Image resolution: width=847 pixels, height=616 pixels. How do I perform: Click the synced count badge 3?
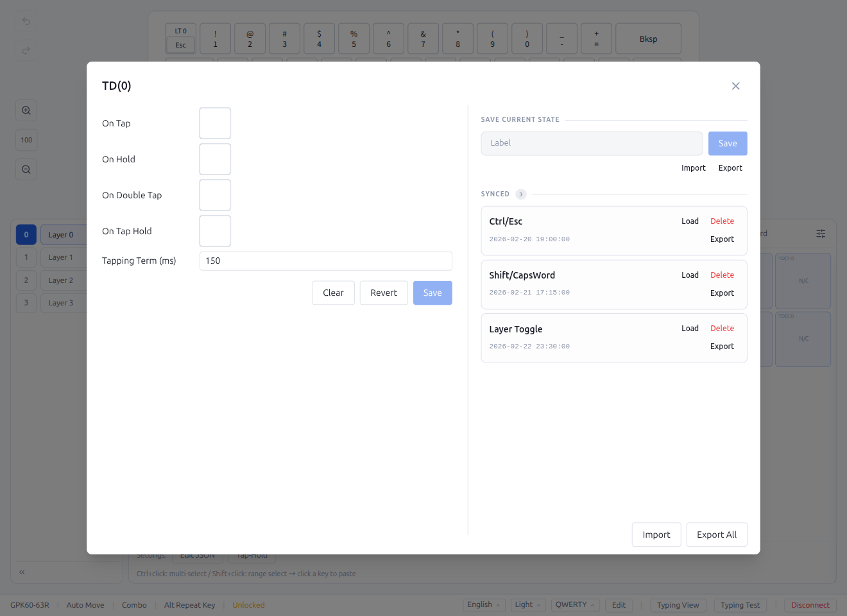[521, 194]
